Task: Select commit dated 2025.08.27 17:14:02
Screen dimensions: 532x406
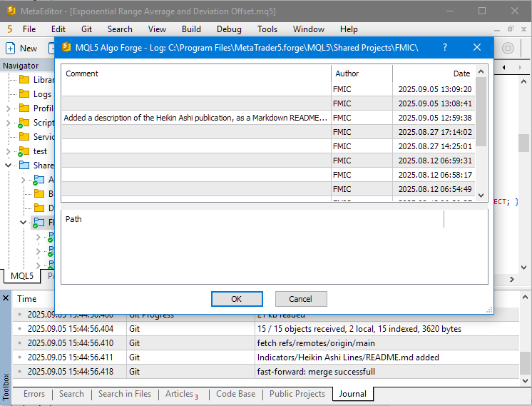Action: point(268,132)
